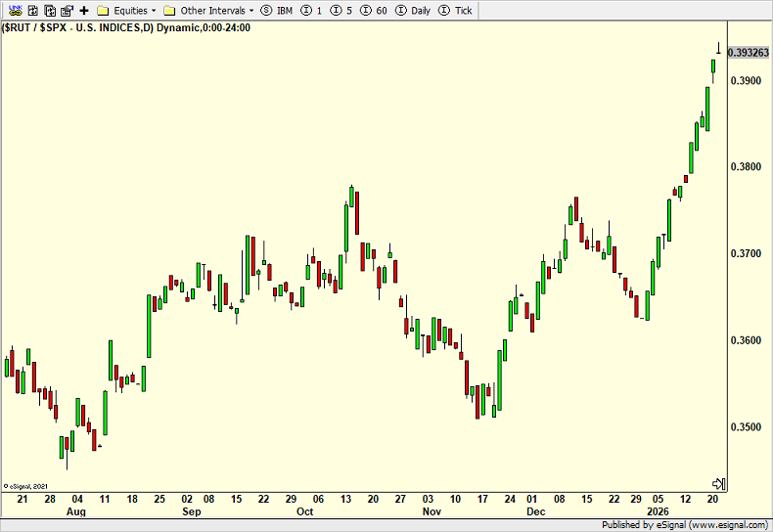Click the symbol link icon in toolbar
This screenshot has width=773, height=532.
[x=15, y=11]
